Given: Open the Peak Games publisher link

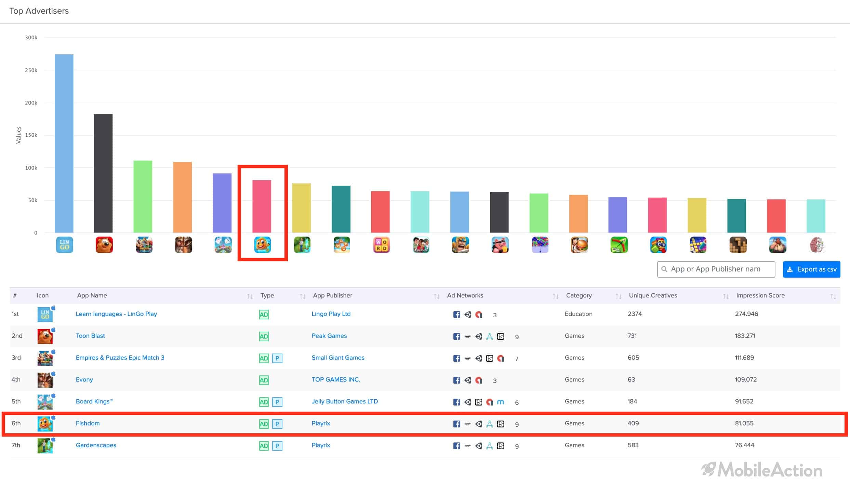Looking at the screenshot, I should coord(329,336).
